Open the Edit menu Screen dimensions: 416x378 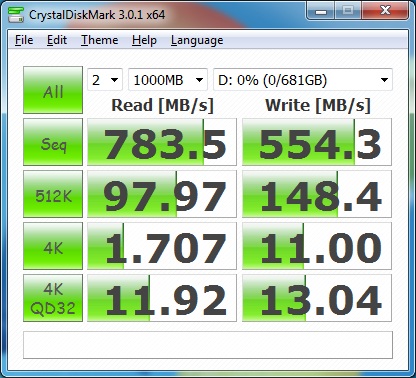pos(57,40)
